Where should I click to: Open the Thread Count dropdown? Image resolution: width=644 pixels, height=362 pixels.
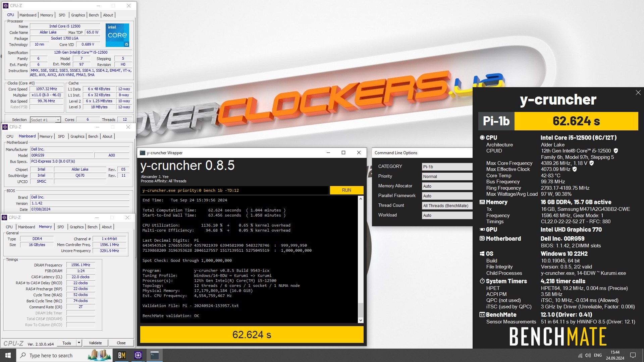447,205
